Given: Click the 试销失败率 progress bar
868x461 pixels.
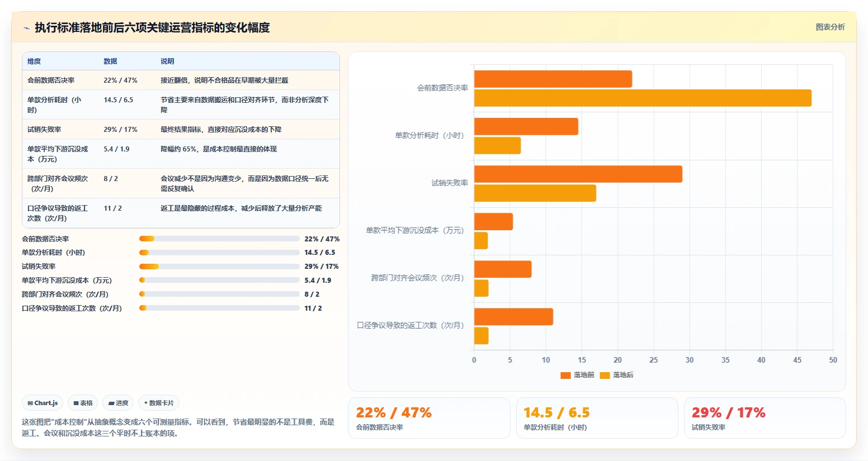Looking at the screenshot, I should [x=219, y=267].
